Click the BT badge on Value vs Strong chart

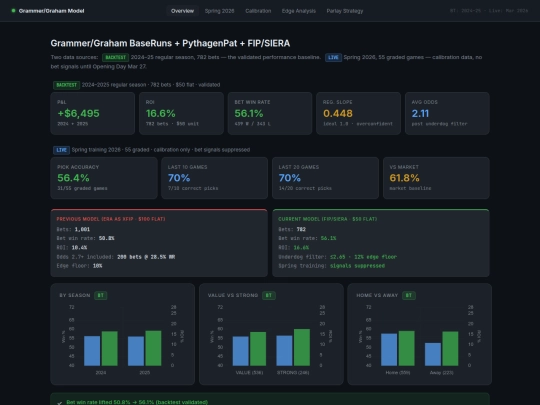coord(269,295)
